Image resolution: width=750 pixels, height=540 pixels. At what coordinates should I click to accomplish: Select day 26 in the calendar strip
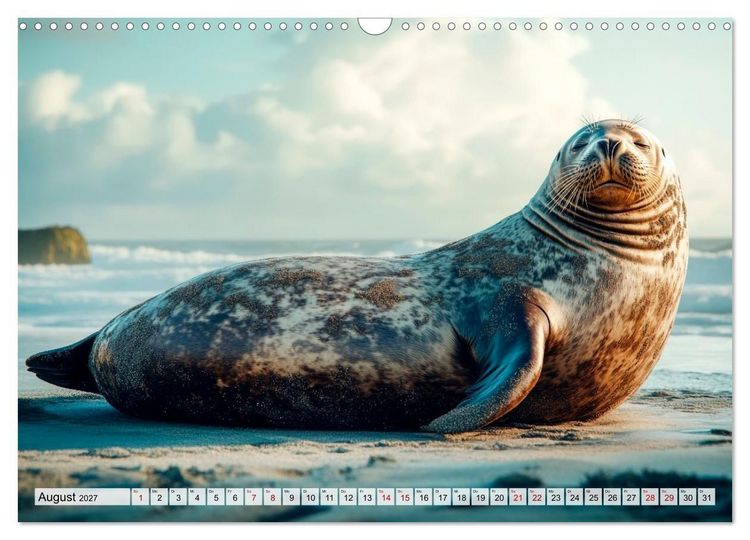point(612,497)
